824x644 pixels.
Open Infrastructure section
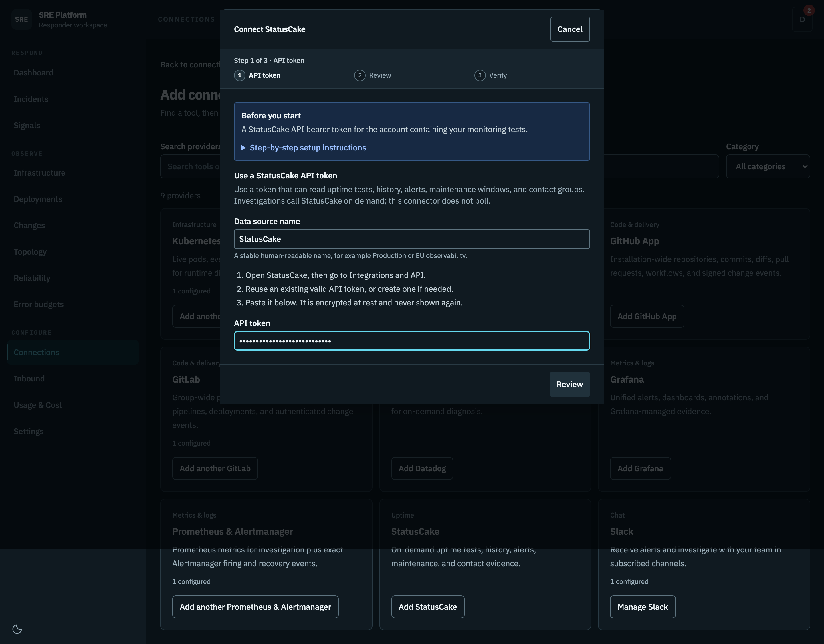pyautogui.click(x=39, y=173)
